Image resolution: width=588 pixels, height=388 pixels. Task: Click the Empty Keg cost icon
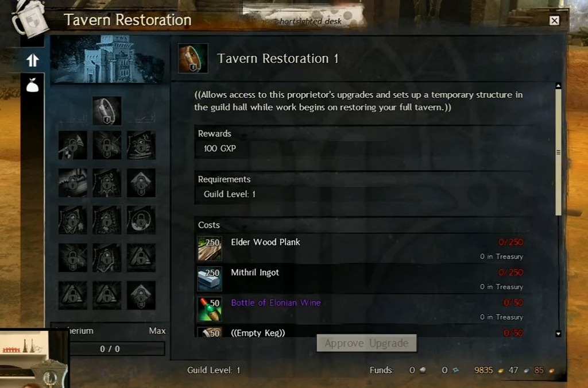210,332
